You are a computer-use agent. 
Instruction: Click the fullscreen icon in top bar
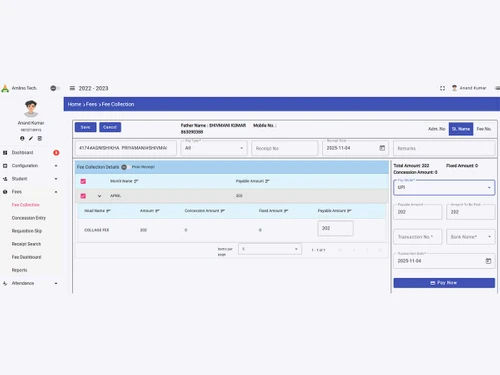[x=442, y=88]
